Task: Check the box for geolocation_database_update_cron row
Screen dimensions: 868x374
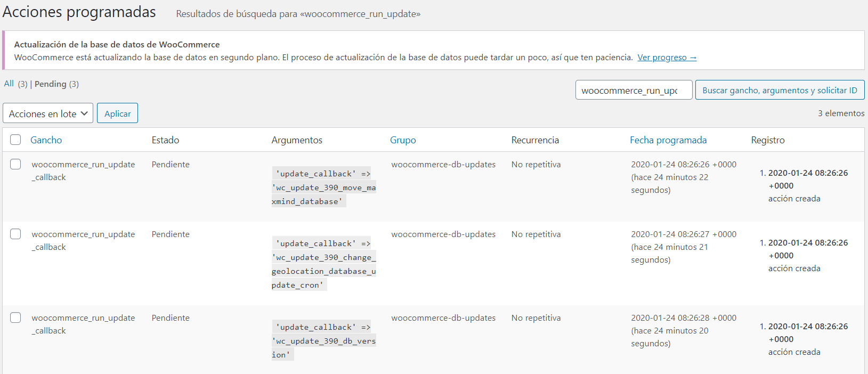Action: point(15,234)
